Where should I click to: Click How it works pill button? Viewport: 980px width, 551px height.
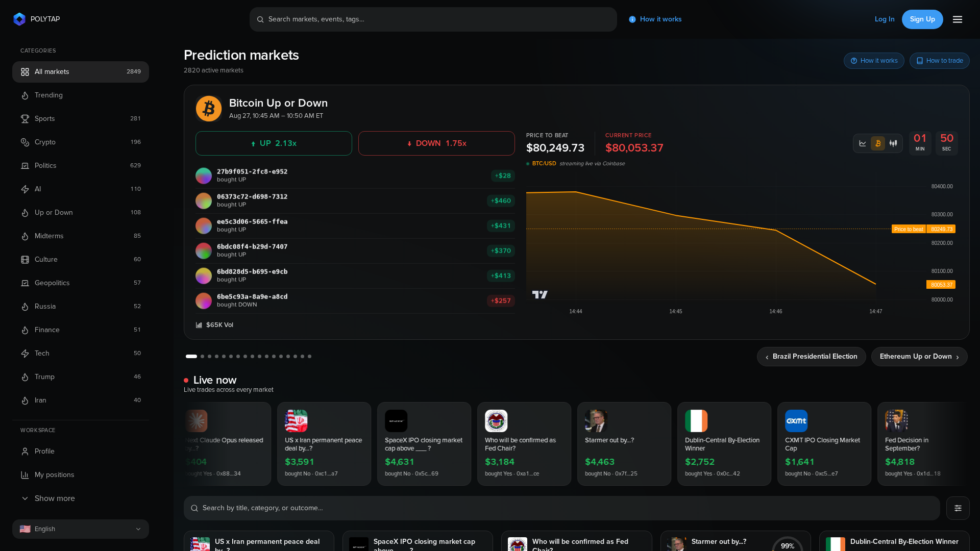coord(874,61)
